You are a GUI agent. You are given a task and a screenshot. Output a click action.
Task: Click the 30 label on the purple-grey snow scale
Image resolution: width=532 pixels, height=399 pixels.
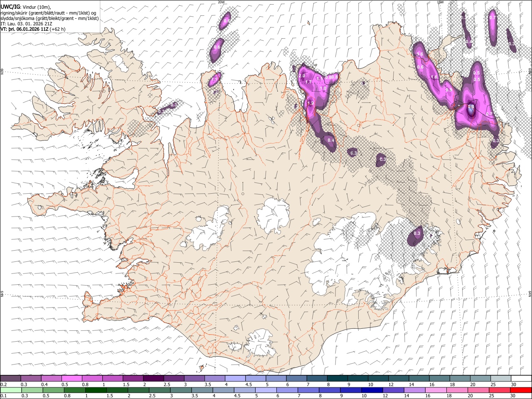click(514, 384)
